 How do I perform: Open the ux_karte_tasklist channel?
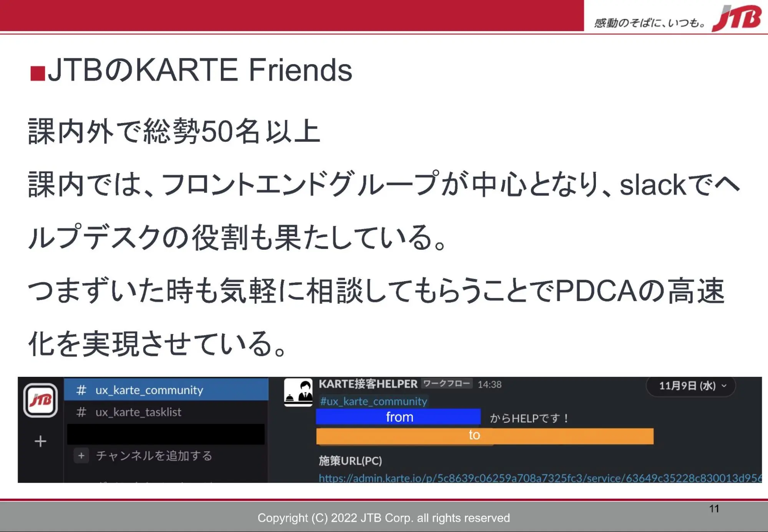(x=166, y=412)
